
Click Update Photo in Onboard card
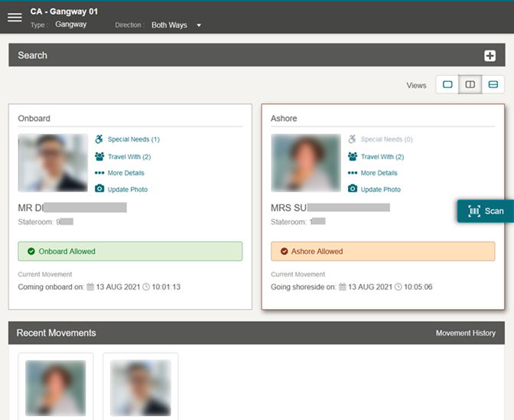pyautogui.click(x=128, y=190)
